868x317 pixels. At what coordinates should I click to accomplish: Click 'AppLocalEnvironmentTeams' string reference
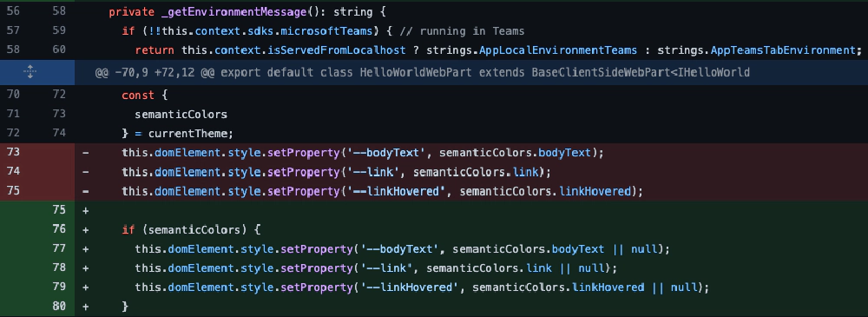pos(558,50)
